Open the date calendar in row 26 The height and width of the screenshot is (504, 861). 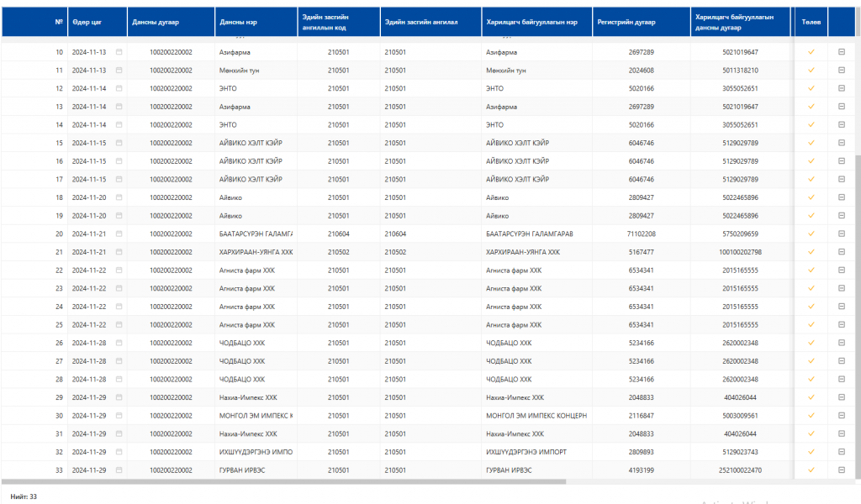(119, 343)
